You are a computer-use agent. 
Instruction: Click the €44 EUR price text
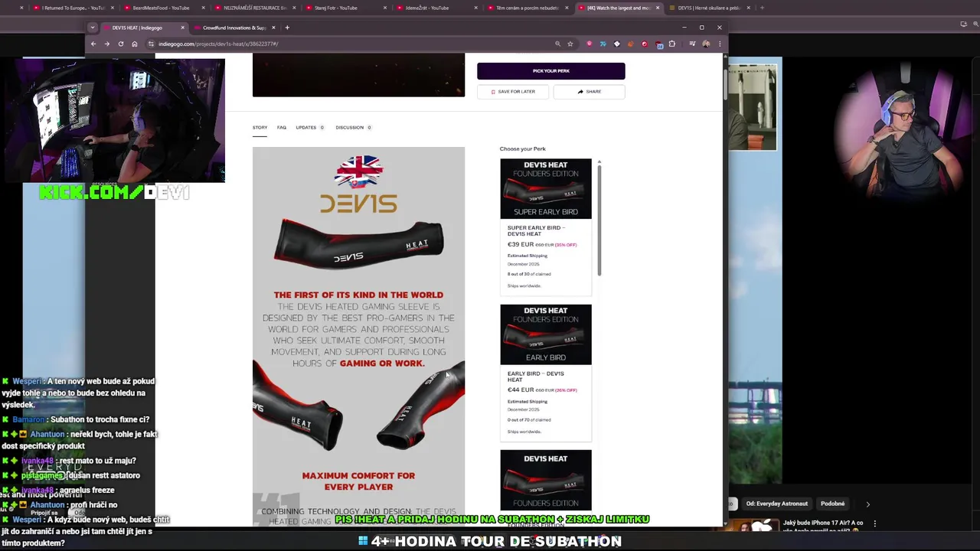coord(521,390)
